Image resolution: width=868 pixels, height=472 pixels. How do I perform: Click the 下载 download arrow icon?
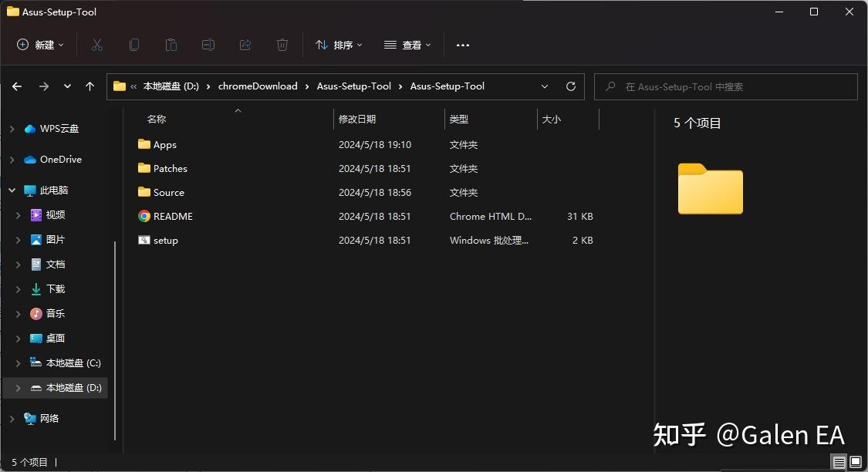click(36, 289)
